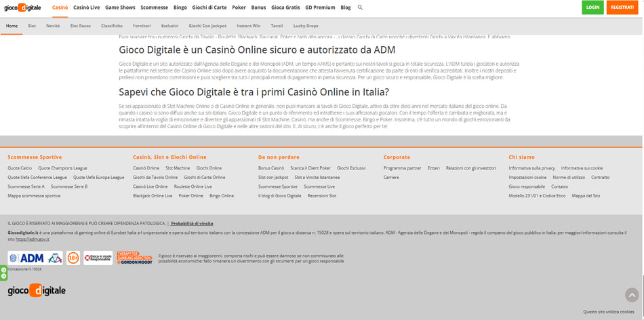The image size is (644, 320).
Task: Open the Programma partner link
Action: click(x=403, y=168)
